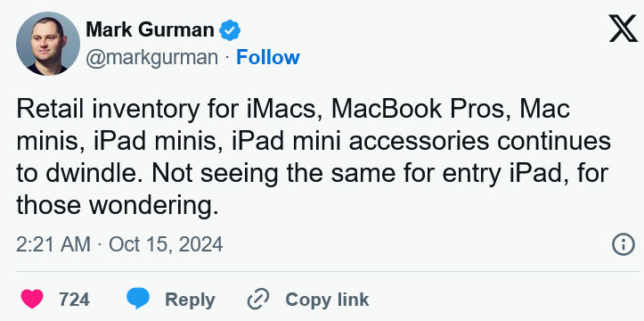Click the 724 likes count
The height and width of the screenshot is (321, 644).
click(x=74, y=300)
